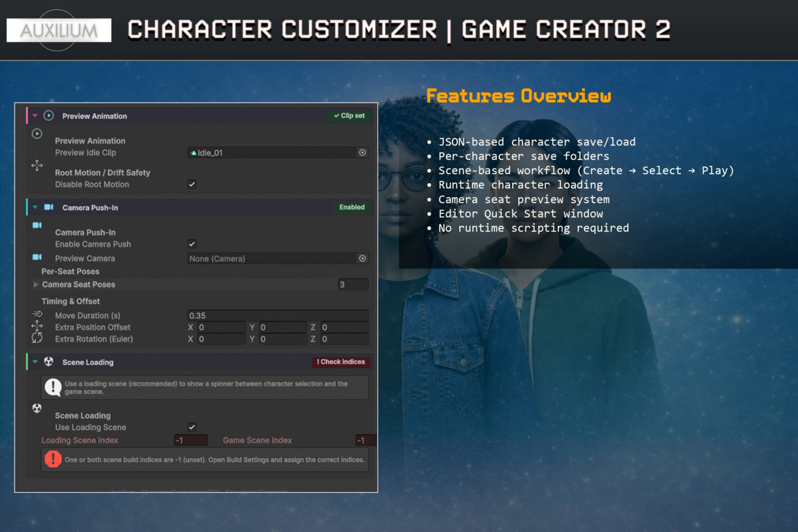Collapse the Camera Push-In section

click(35, 207)
